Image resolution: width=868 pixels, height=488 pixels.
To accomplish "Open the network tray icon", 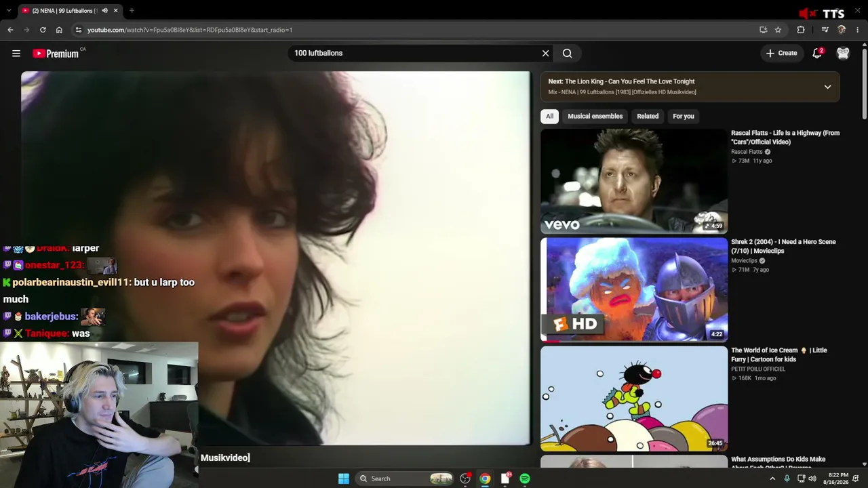I will pos(801,479).
